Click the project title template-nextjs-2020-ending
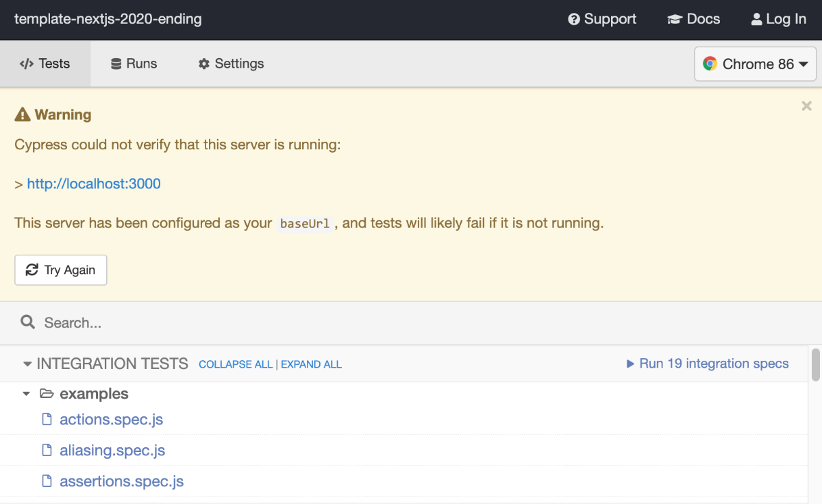 108,19
